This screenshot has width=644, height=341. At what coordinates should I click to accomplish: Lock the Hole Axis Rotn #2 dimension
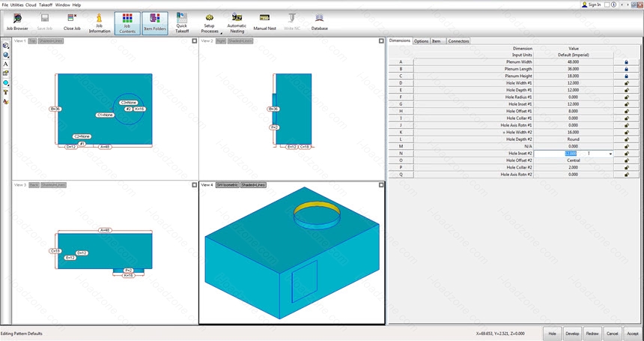626,175
